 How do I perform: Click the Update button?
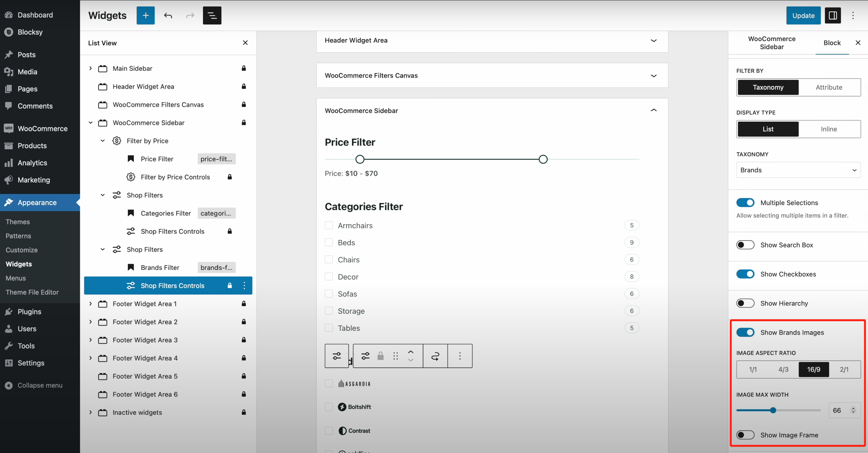coord(803,15)
